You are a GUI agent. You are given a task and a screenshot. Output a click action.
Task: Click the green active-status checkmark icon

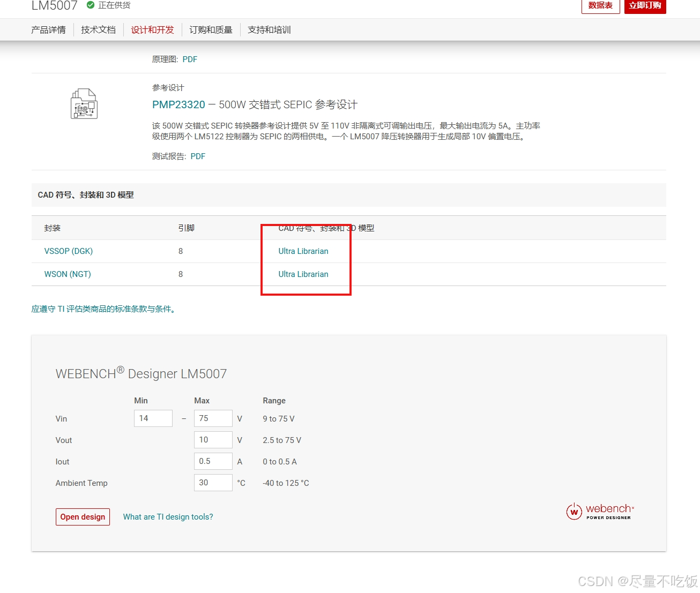point(91,5)
